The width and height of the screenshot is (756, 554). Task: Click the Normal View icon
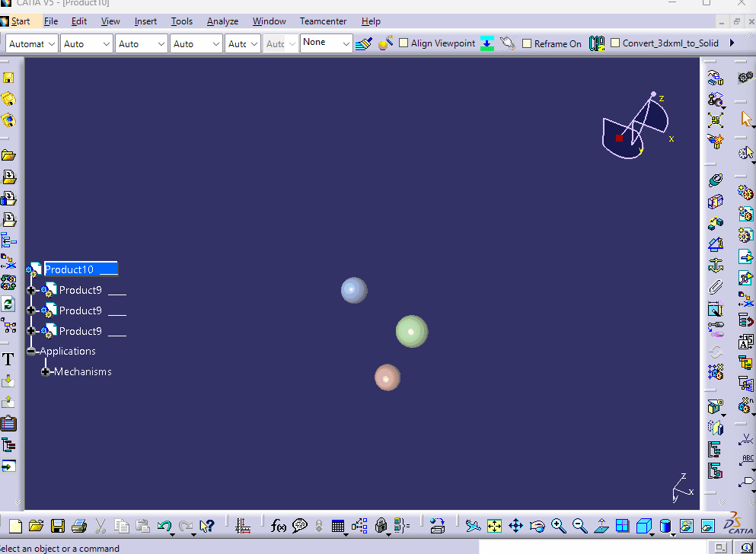[x=601, y=526]
